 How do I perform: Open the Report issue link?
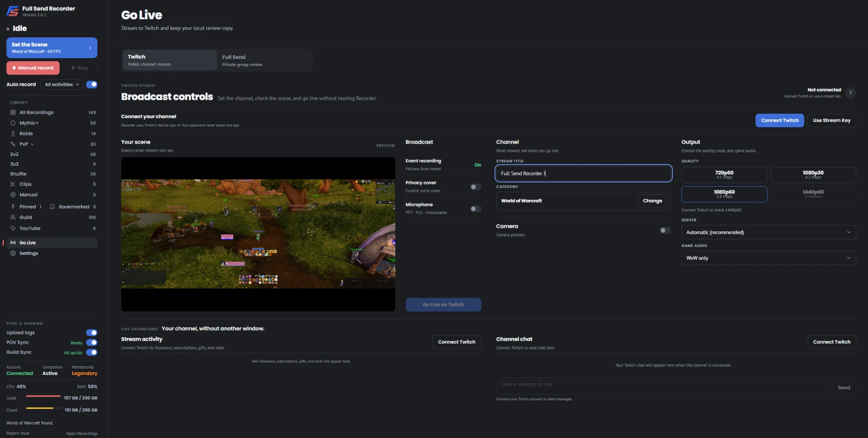(x=18, y=433)
